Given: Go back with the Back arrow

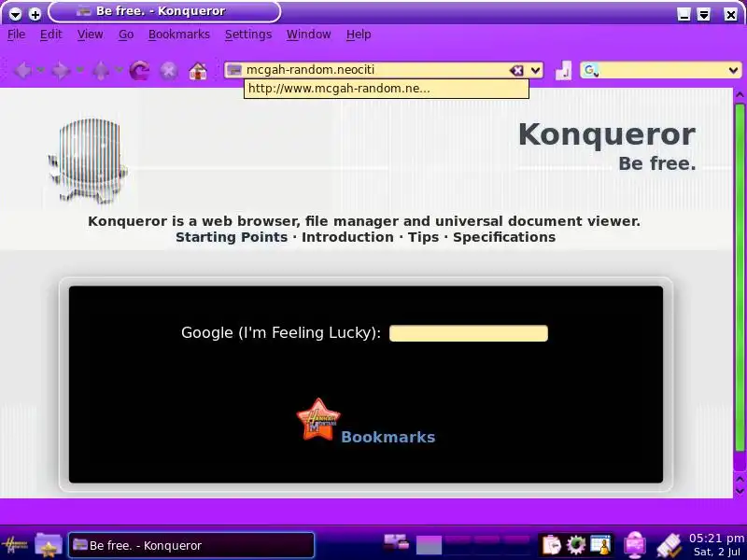Looking at the screenshot, I should (x=22, y=71).
